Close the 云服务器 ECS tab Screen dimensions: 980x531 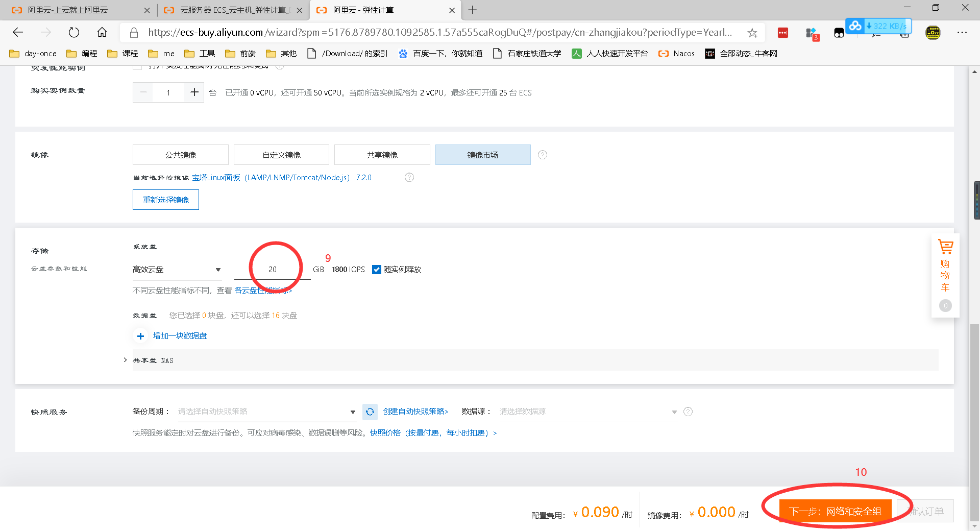(300, 10)
